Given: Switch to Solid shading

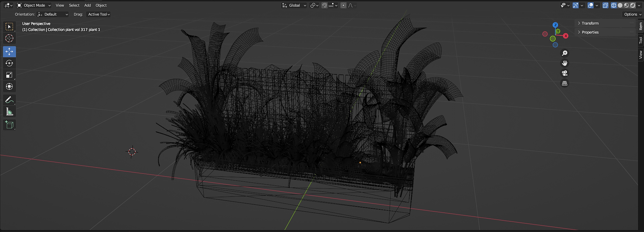Looking at the screenshot, I should tap(620, 5).
